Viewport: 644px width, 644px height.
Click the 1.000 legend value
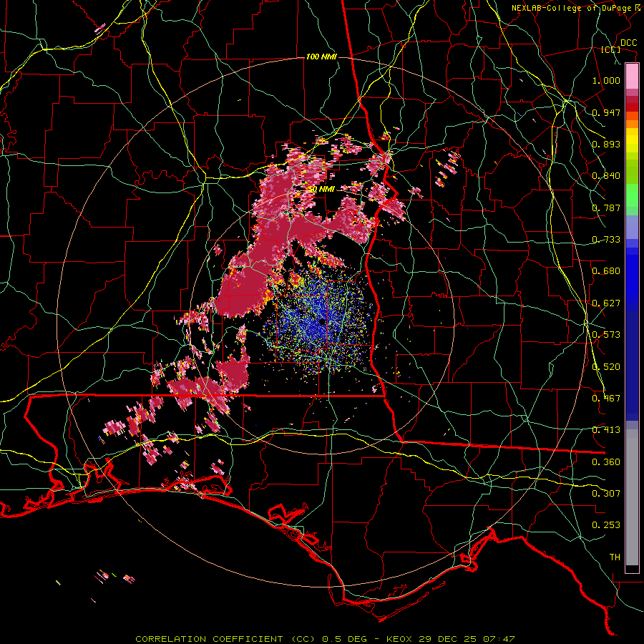(x=606, y=80)
